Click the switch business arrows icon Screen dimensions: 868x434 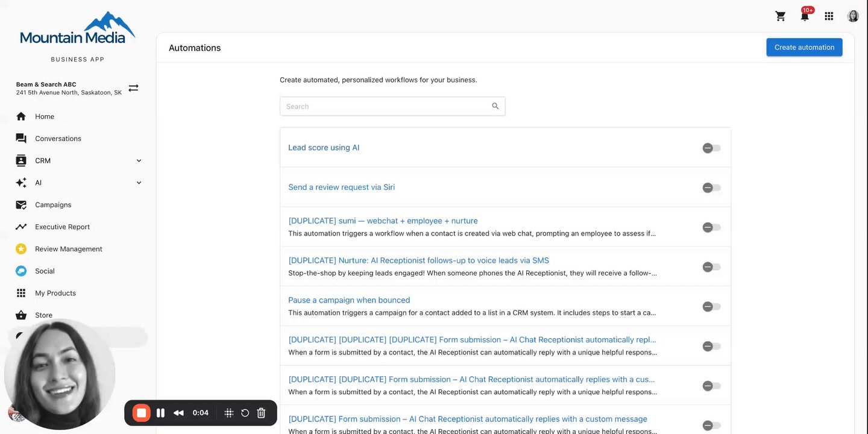point(133,88)
